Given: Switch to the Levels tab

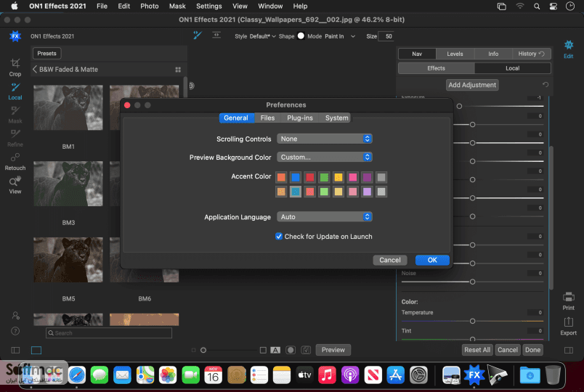Looking at the screenshot, I should [455, 54].
